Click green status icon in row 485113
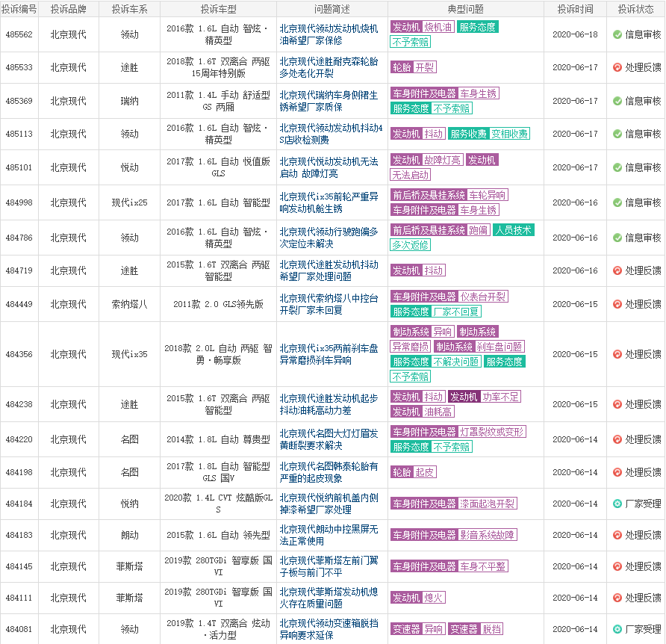Viewport: 666px width, 644px height. tap(617, 134)
